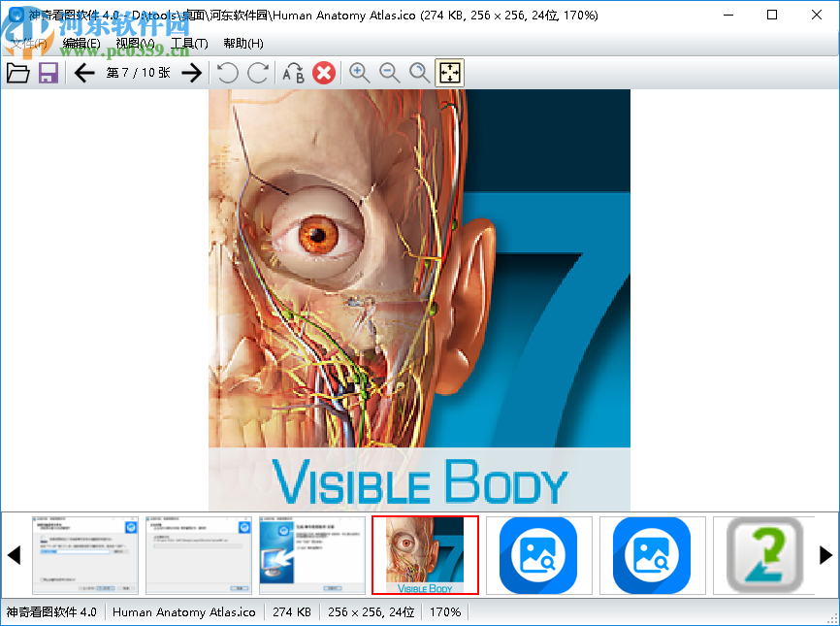Viewport: 840px width, 626px height.
Task: Open the 工具(T) menu
Action: pyautogui.click(x=190, y=44)
